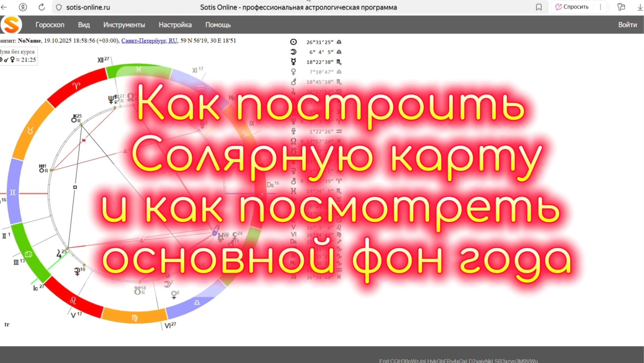The image size is (644, 363).
Task: Open the Вид menu
Action: click(84, 25)
